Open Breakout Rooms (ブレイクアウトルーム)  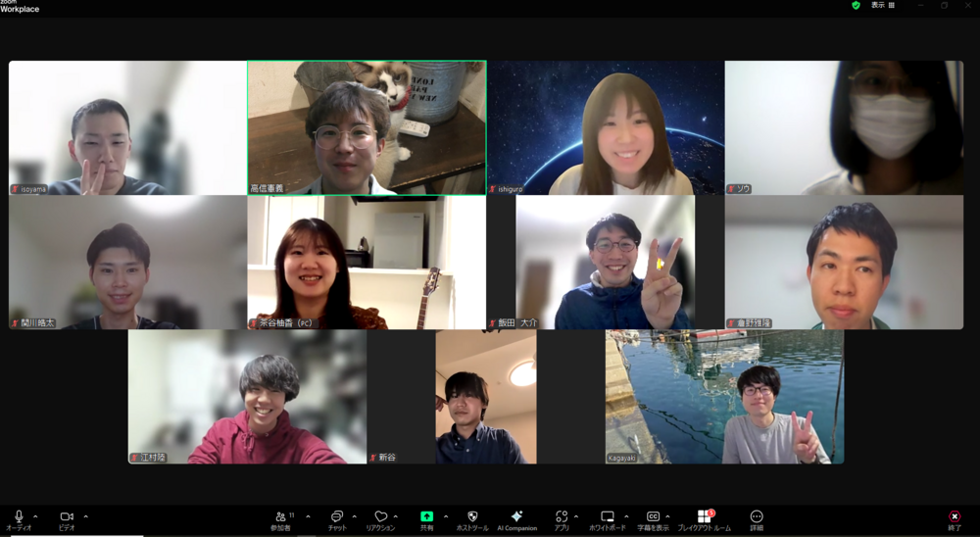tap(704, 517)
